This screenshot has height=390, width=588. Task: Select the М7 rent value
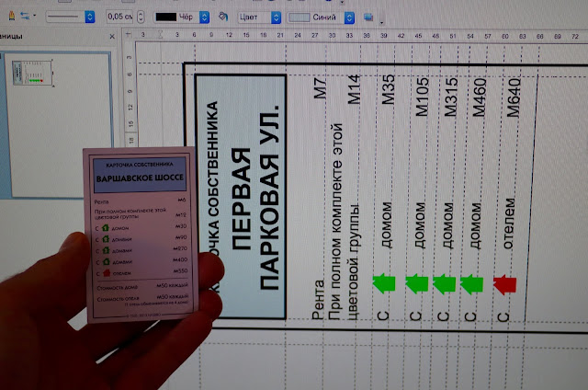[x=320, y=88]
